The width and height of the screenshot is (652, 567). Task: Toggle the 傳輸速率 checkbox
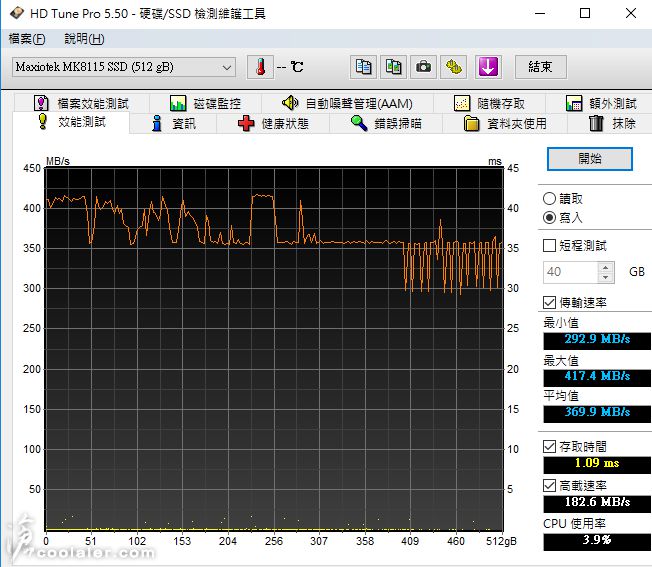549,302
